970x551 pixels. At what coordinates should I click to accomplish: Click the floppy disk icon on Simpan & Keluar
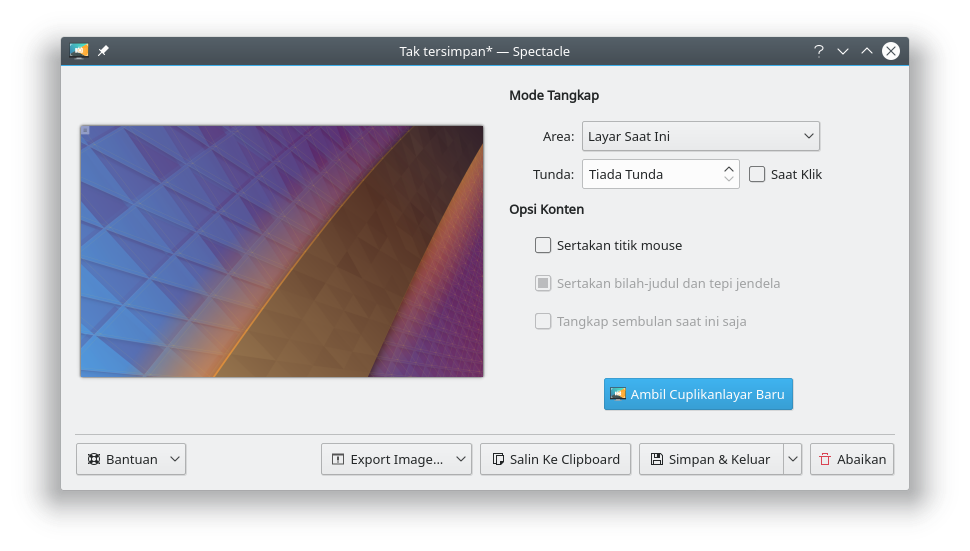point(656,459)
